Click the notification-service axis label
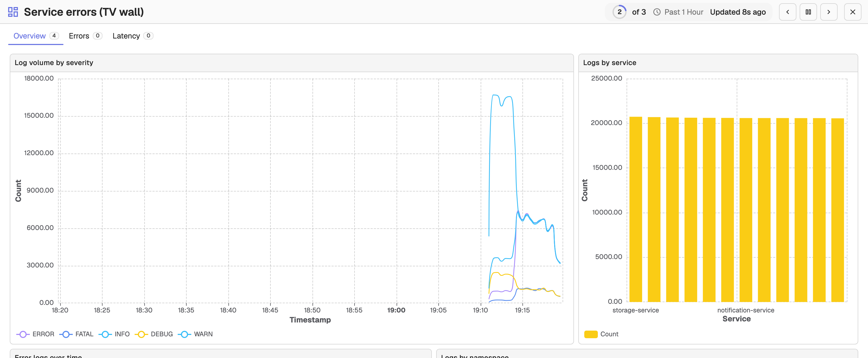Screen dimensions: 868x358 [746, 310]
